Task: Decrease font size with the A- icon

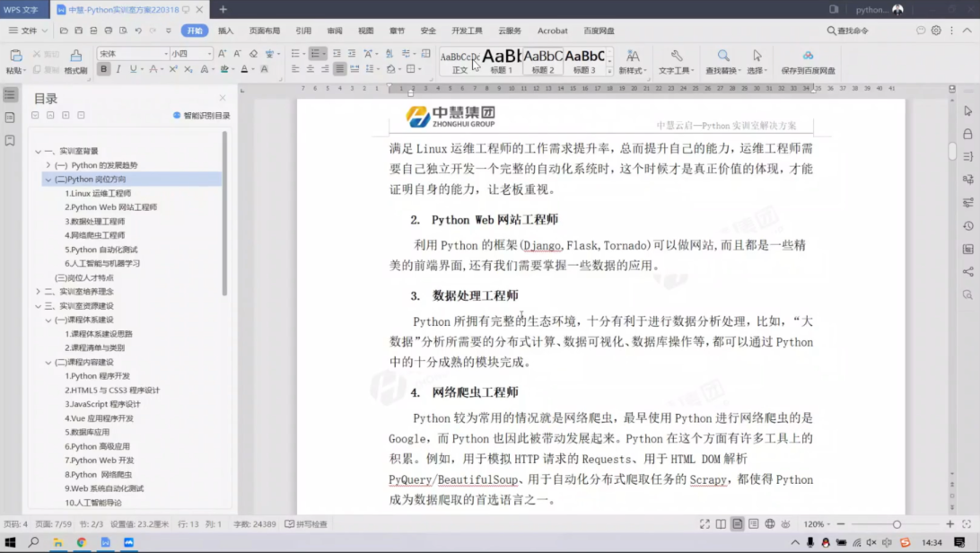Action: [x=238, y=54]
